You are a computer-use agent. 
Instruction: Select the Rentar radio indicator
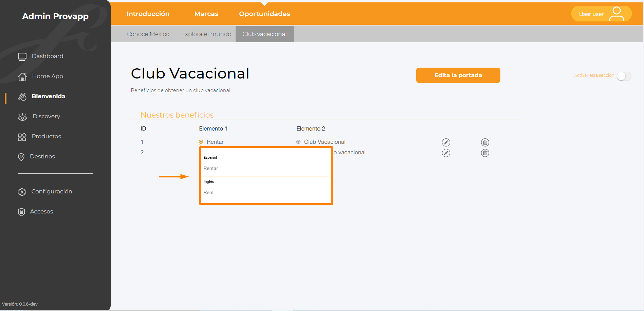tap(201, 142)
